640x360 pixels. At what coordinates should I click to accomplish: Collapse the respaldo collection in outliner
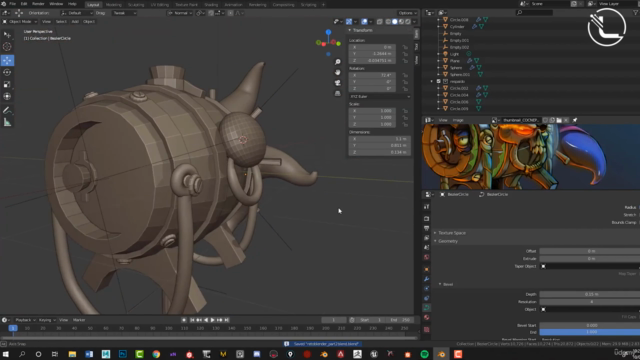tap(432, 81)
